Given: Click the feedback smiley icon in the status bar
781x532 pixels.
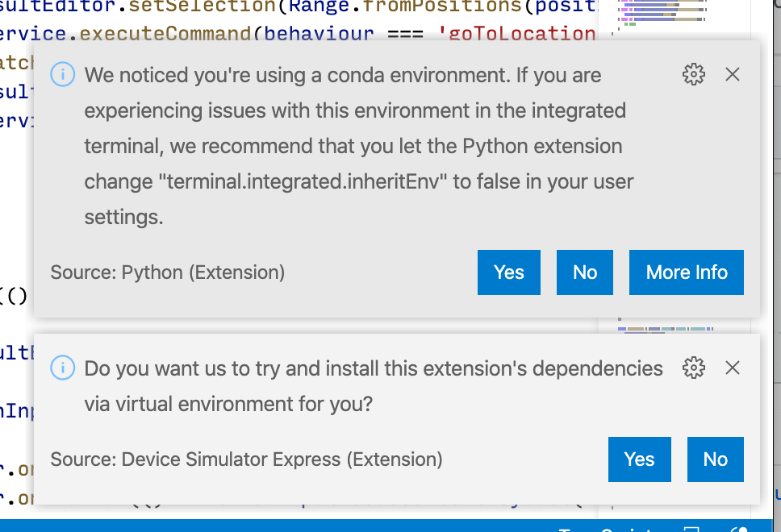Looking at the screenshot, I should tap(740, 530).
